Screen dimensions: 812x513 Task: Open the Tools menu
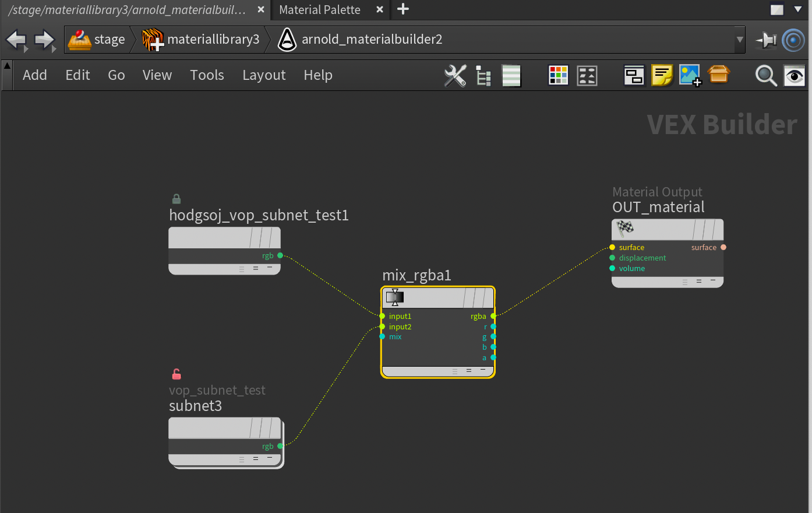tap(207, 75)
